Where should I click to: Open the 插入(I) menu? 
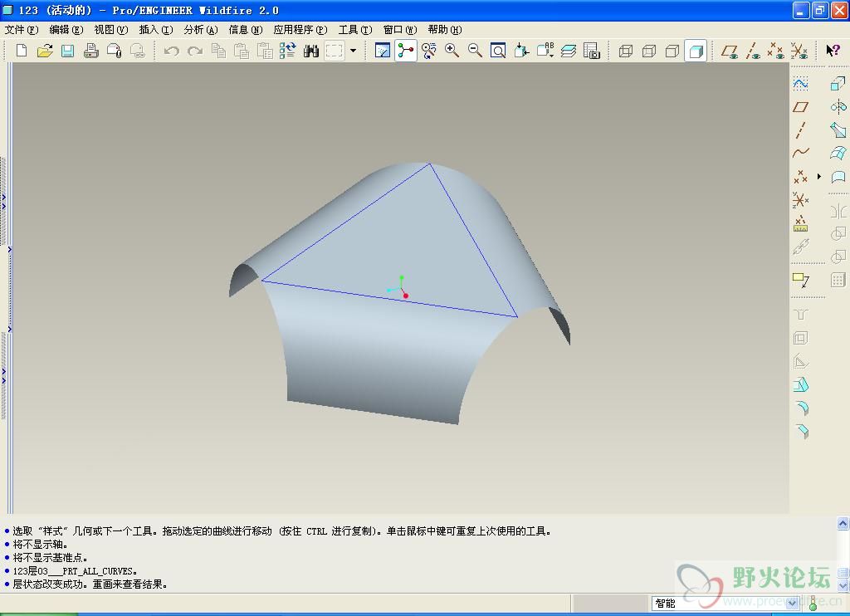[x=155, y=30]
